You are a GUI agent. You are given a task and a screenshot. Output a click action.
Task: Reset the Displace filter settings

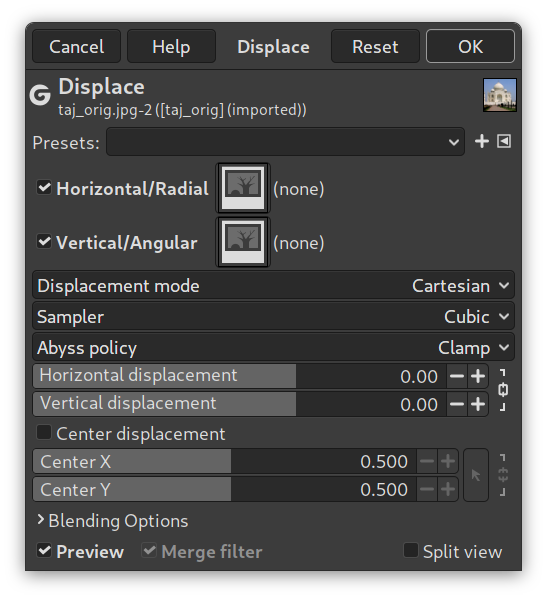pos(375,47)
